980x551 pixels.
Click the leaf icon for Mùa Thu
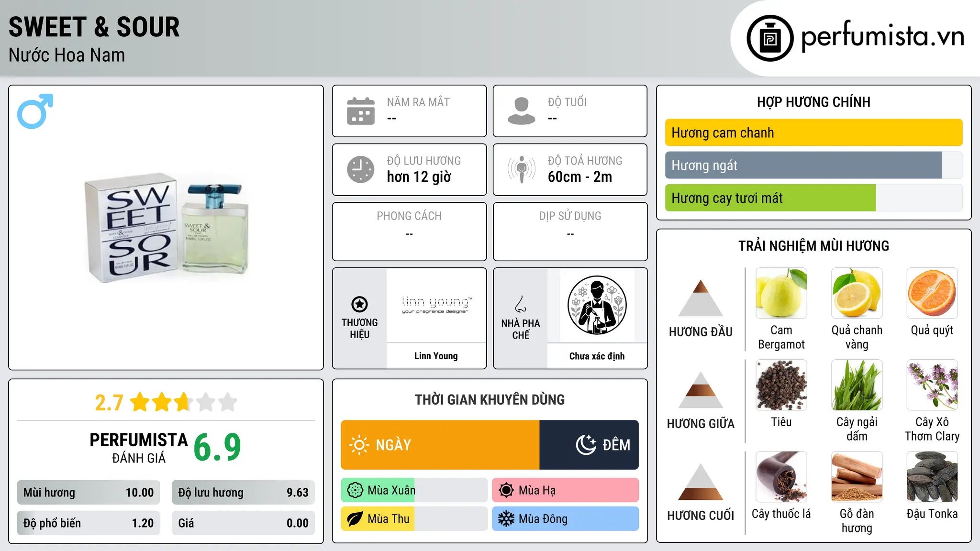(x=355, y=519)
